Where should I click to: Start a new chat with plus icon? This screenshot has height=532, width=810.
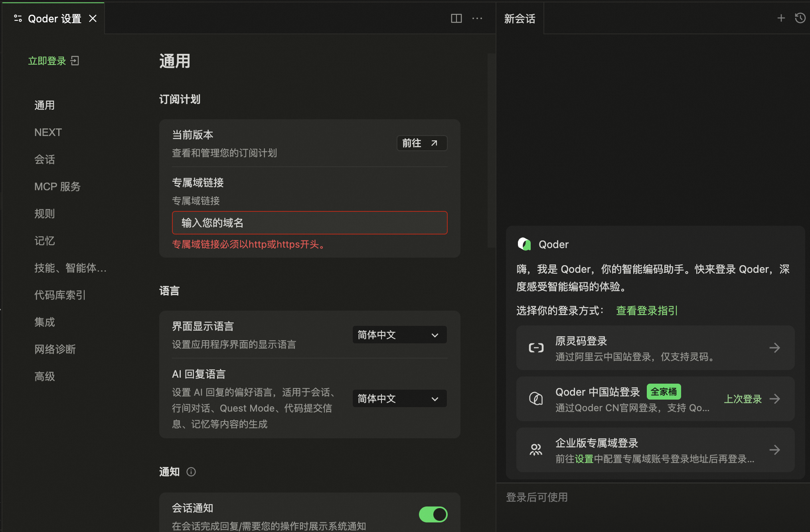tap(781, 18)
